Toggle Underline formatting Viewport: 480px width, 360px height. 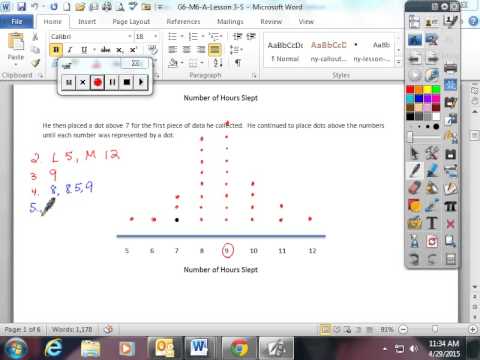[84, 50]
